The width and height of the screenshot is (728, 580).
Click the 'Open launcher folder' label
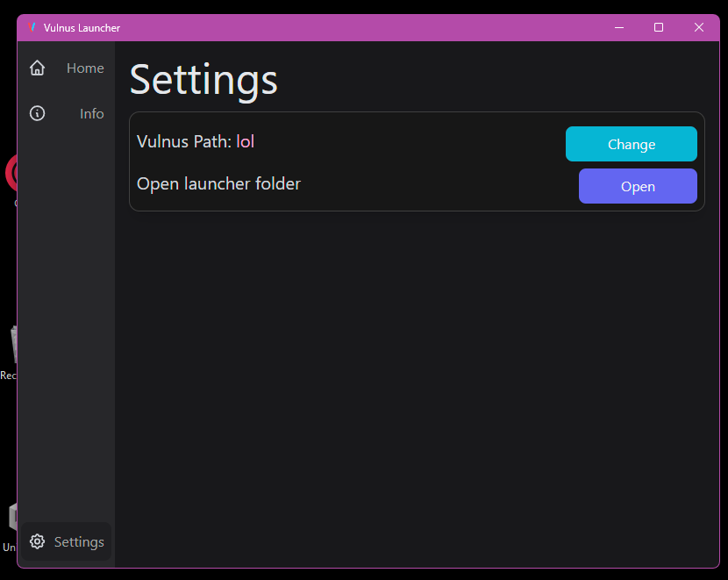[218, 183]
